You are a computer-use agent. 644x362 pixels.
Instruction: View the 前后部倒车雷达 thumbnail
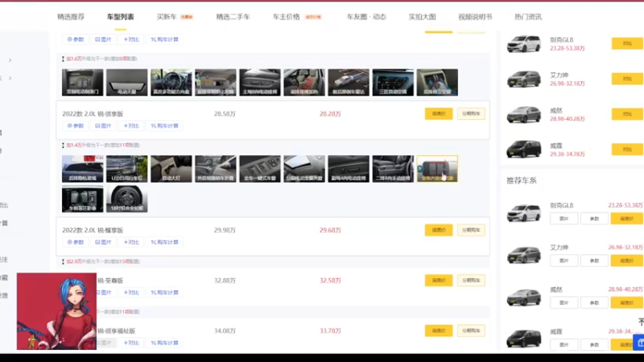click(x=349, y=83)
